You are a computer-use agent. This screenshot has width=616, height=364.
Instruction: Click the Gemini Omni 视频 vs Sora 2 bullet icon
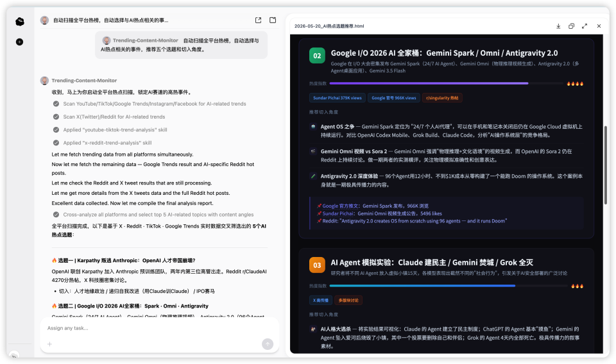coord(313,151)
